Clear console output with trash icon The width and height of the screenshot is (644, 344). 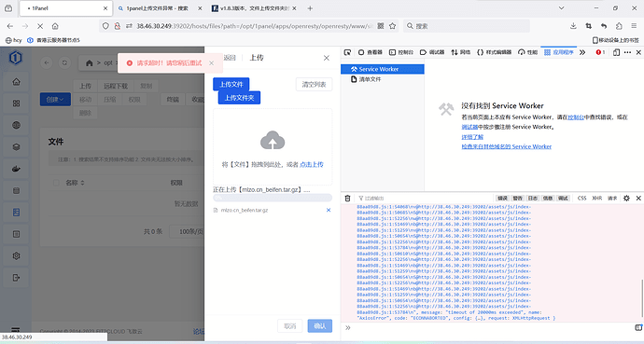pyautogui.click(x=347, y=198)
